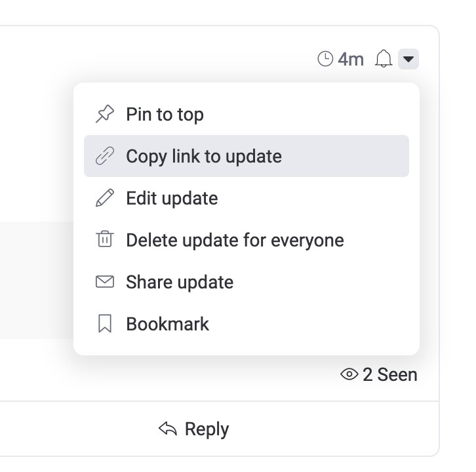Image resolution: width=476 pixels, height=472 pixels.
Task: Collapse the update options dropdown arrow
Action: (408, 59)
